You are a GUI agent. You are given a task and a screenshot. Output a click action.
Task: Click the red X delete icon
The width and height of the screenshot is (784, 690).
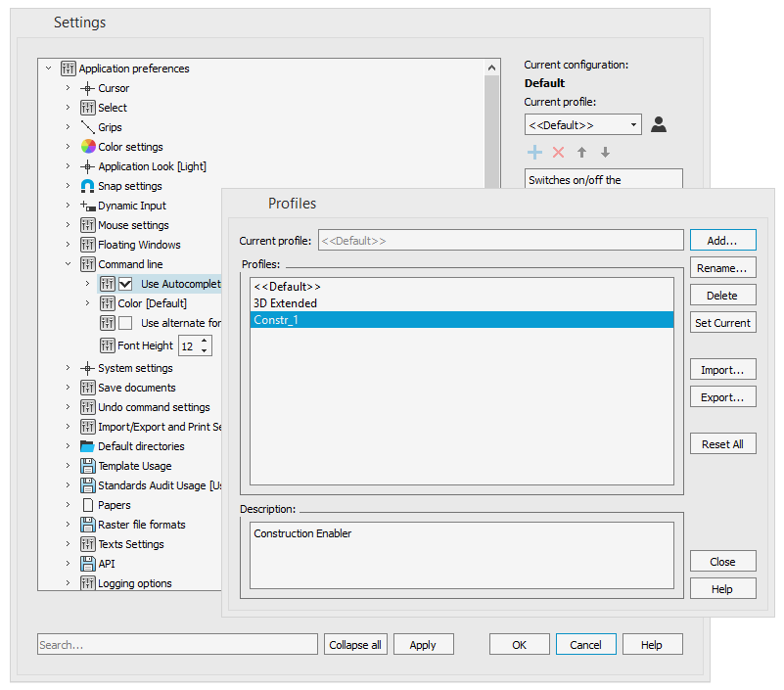(558, 152)
